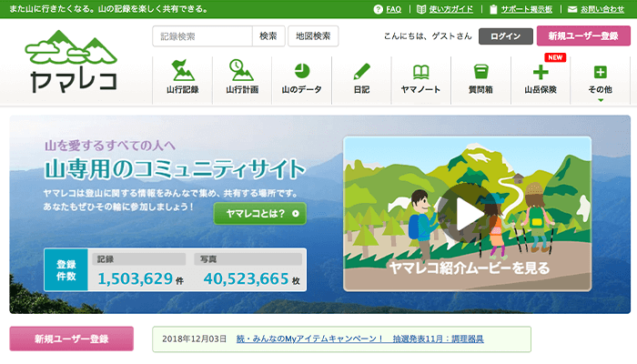
Task: Click the こんにちは、ゲストさん greeting
Action: click(428, 36)
